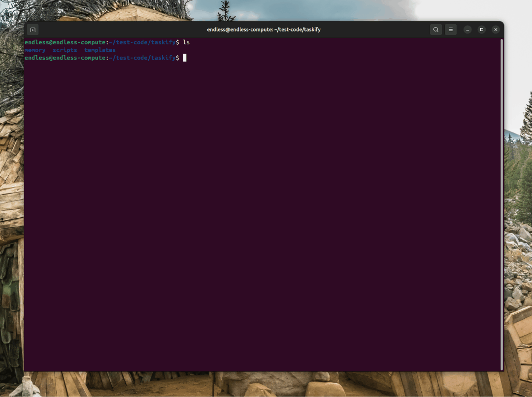Select the templates directory name
The image size is (532, 397).
coord(100,50)
